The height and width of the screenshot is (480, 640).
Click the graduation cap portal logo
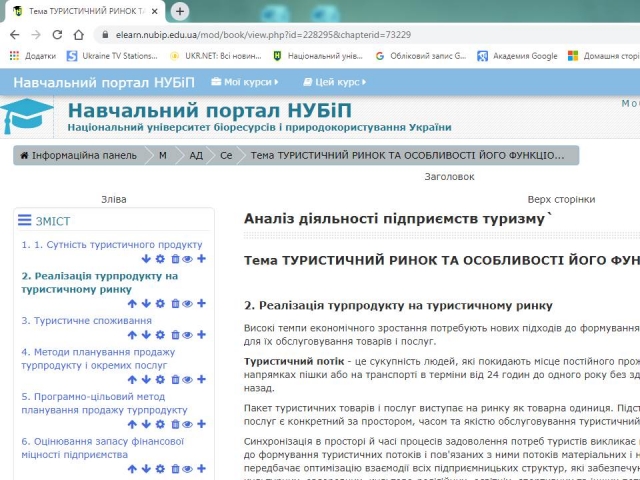pos(28,117)
